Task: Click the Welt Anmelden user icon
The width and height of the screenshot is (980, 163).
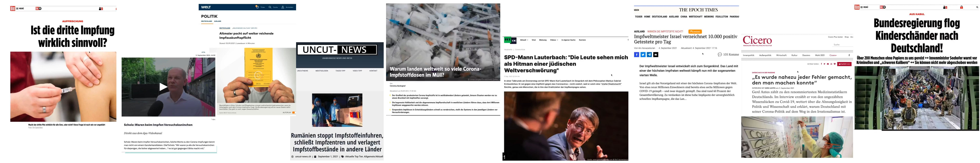Action: [283, 7]
